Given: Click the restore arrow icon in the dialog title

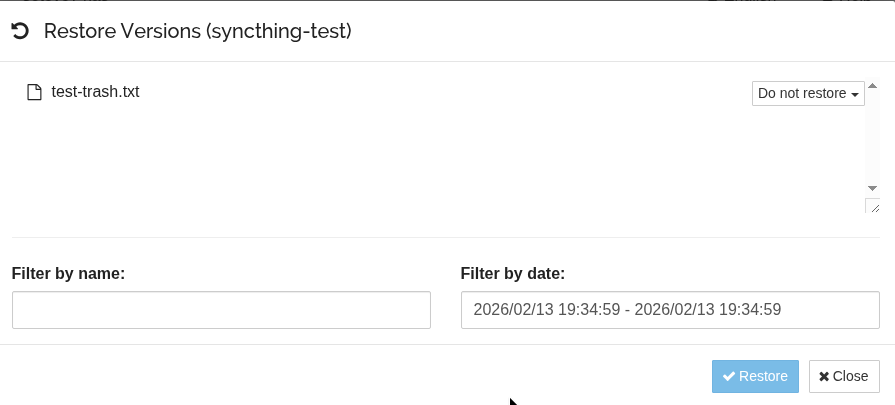Looking at the screenshot, I should tap(19, 32).
